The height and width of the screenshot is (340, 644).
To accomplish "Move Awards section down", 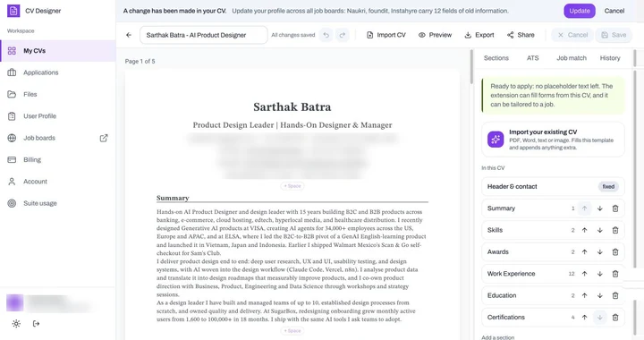I will (599, 252).
